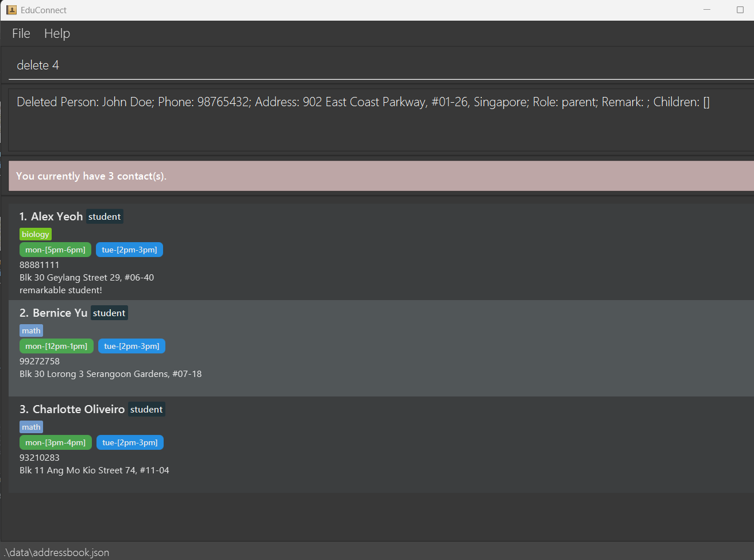Click the green 'biology' subject tag
The height and width of the screenshot is (560, 754).
(36, 234)
